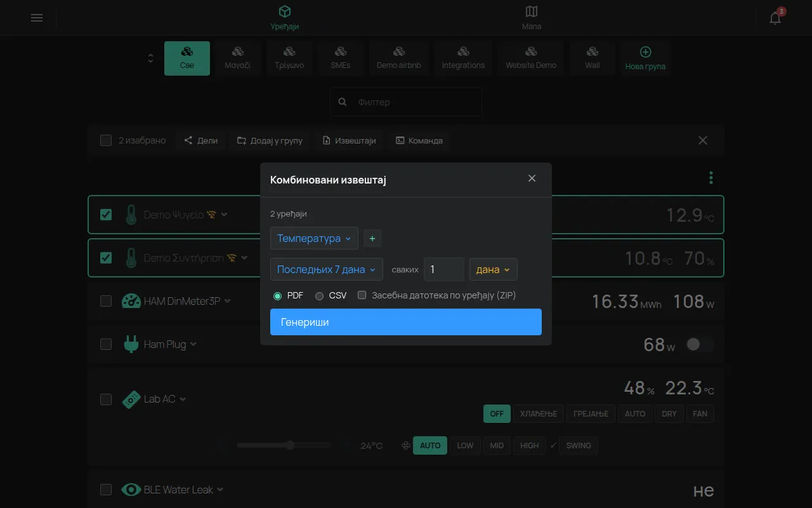Viewport: 812px width, 508px height.
Task: Dismiss the selection toolbar with X
Action: (x=703, y=140)
